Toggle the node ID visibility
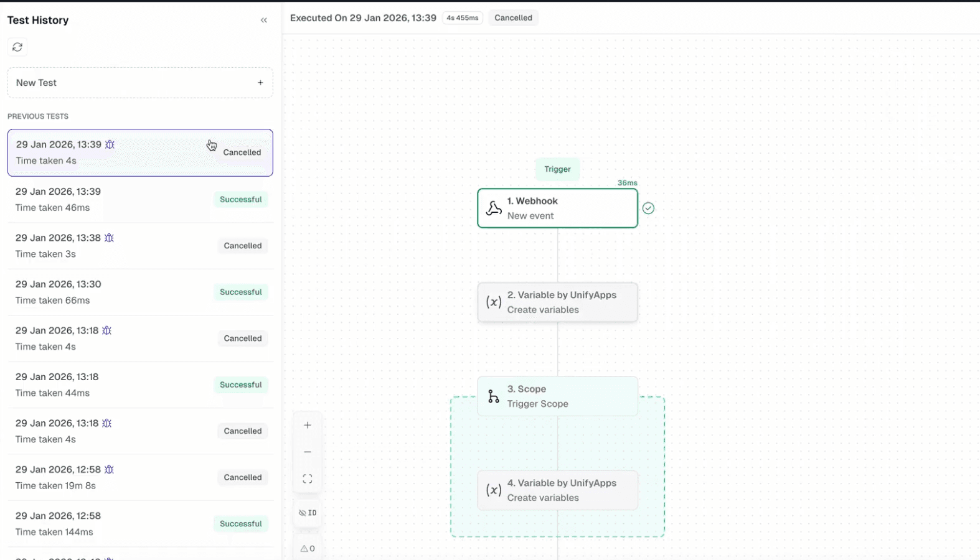The image size is (980, 560). pos(308,513)
